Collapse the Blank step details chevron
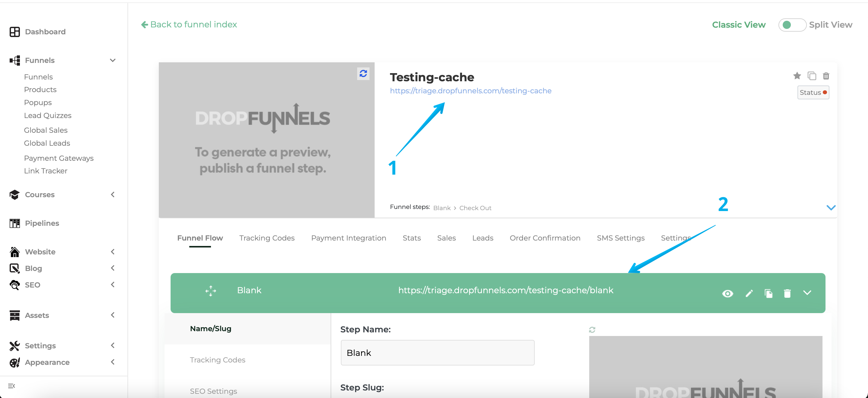The image size is (868, 398). tap(807, 293)
